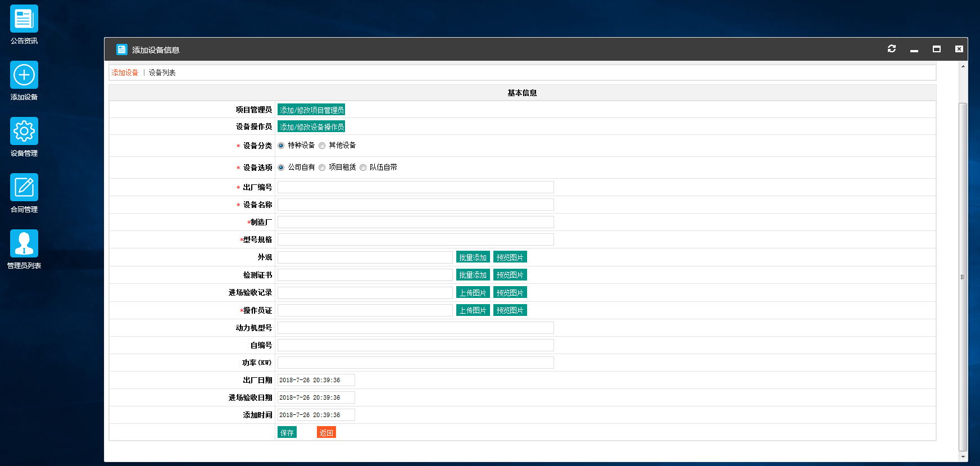The image size is (980, 466).
Task: Pick the 队伍自带 radio option
Action: click(x=363, y=168)
